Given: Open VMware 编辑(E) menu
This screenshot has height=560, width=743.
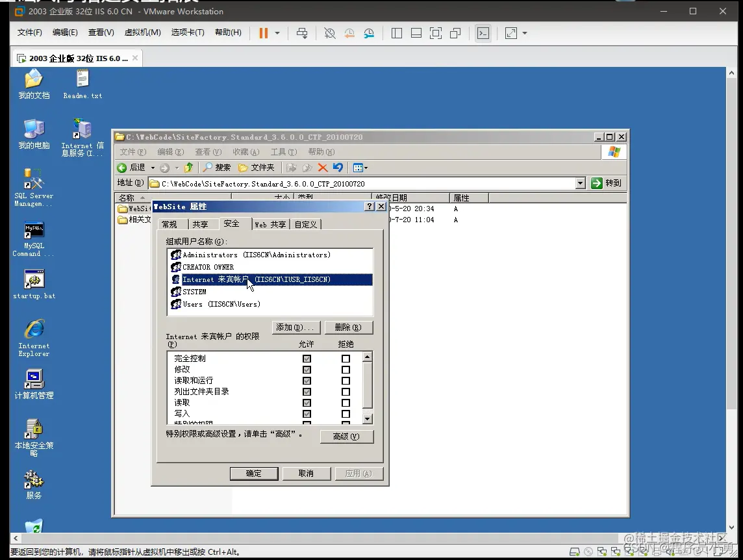Looking at the screenshot, I should pyautogui.click(x=65, y=32).
